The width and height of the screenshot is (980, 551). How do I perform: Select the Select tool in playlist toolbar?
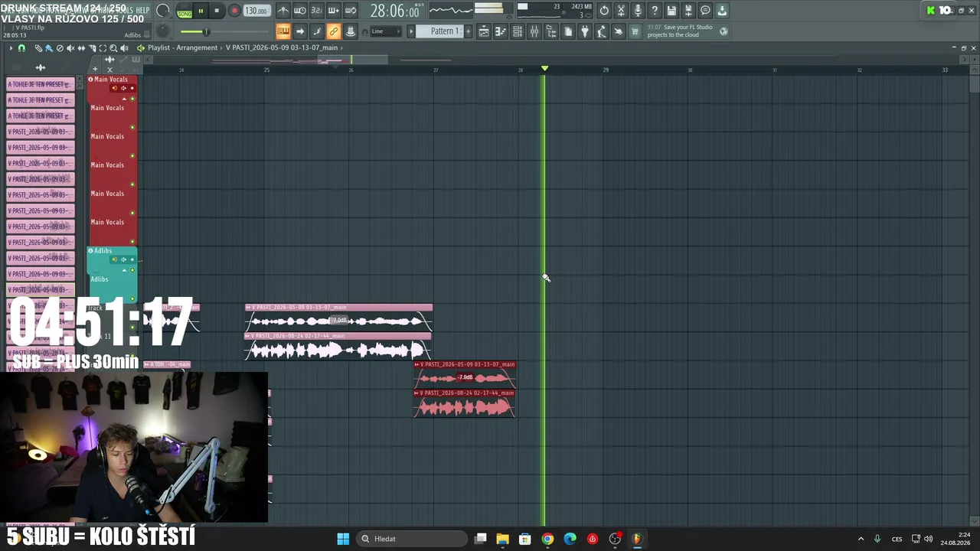click(x=103, y=48)
